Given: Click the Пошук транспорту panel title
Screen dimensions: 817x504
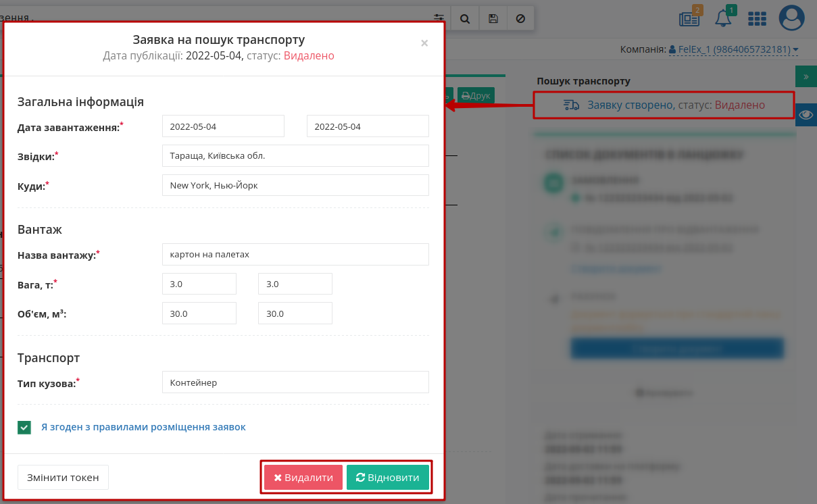Looking at the screenshot, I should (x=584, y=81).
